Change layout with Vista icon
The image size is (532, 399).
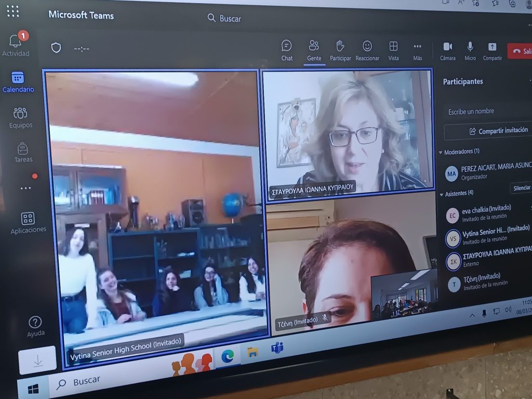click(x=394, y=50)
